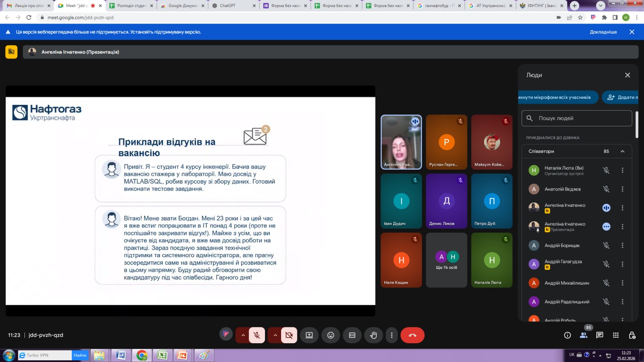This screenshot has width=644, height=362.
Task: Open the emoji reactions button
Action: tap(331, 335)
